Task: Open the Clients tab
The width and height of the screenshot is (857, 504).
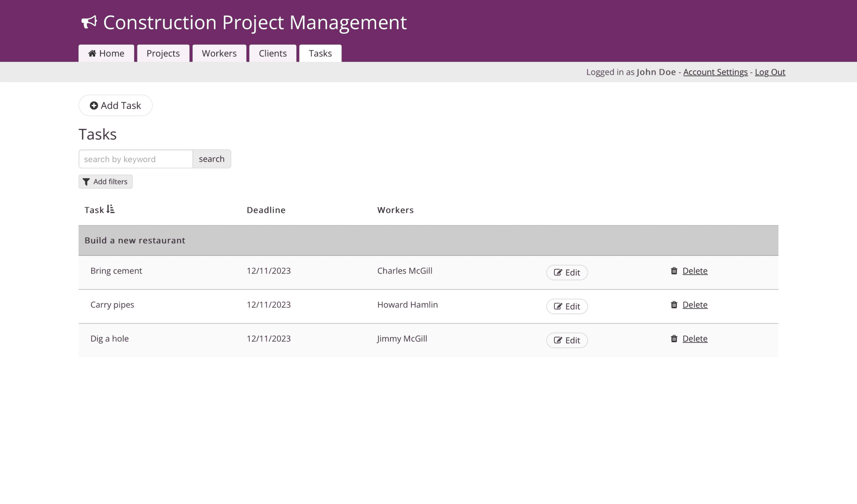Action: 272,53
